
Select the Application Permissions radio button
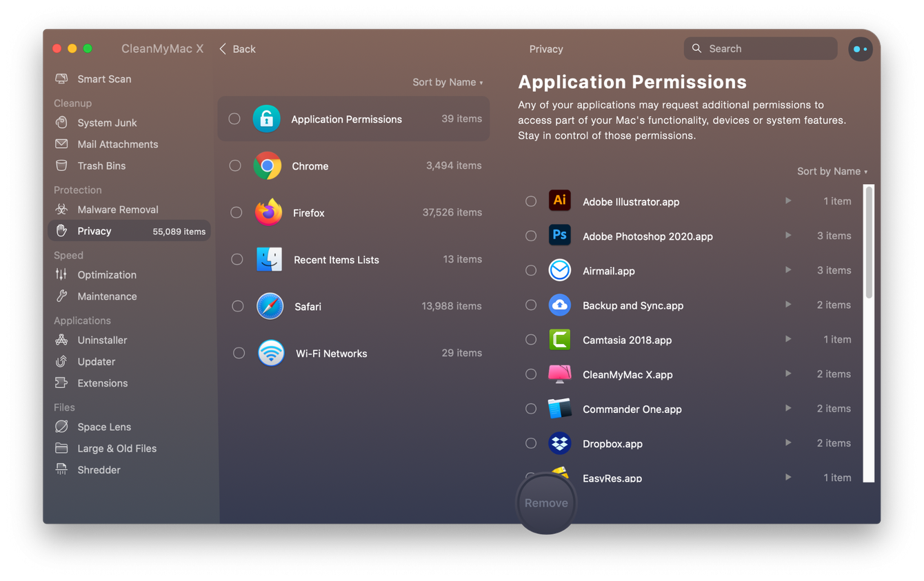pos(234,119)
